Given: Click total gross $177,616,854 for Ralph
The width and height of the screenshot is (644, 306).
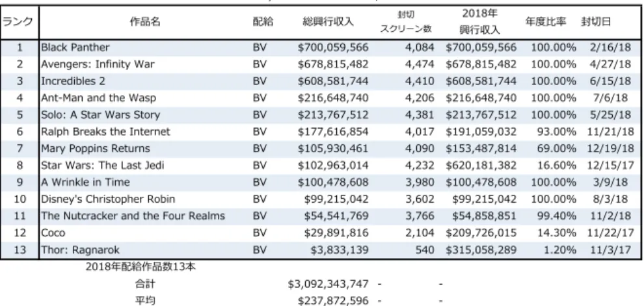Looking at the screenshot, I should pos(333,132).
